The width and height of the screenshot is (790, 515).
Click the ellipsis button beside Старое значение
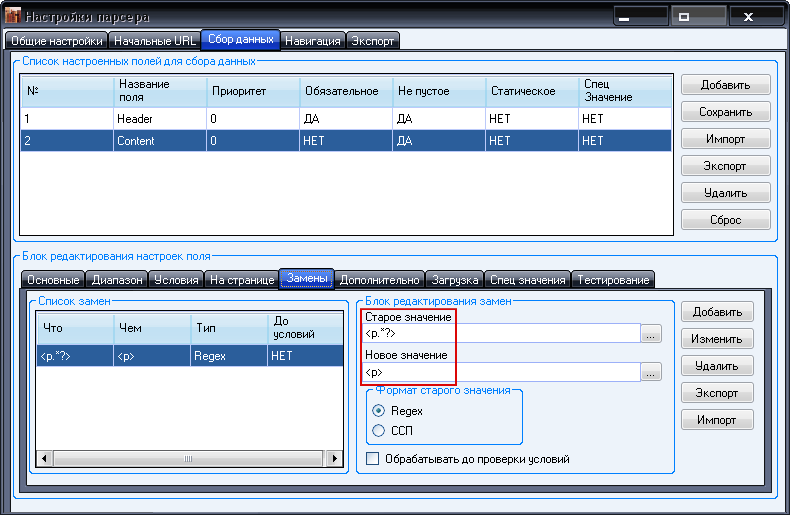click(652, 335)
